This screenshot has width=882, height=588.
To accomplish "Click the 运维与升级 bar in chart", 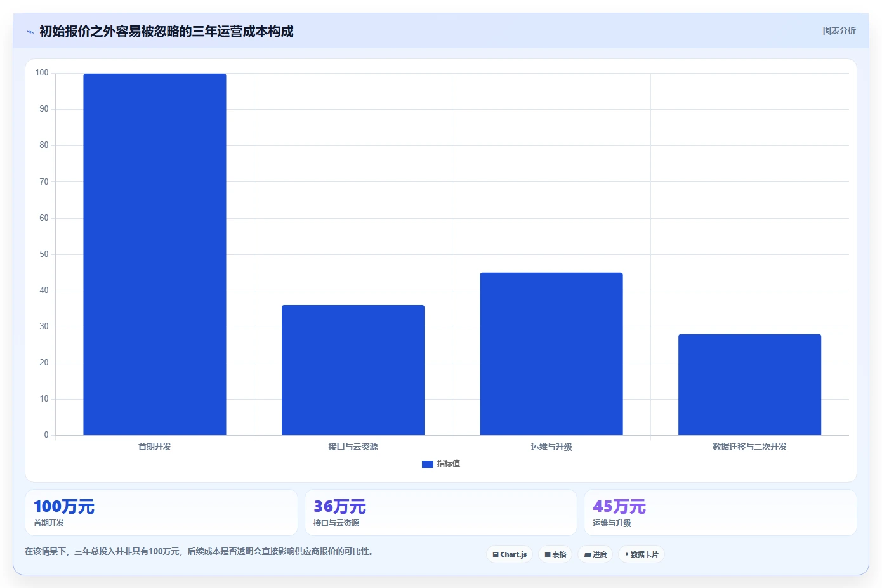I will (x=551, y=354).
